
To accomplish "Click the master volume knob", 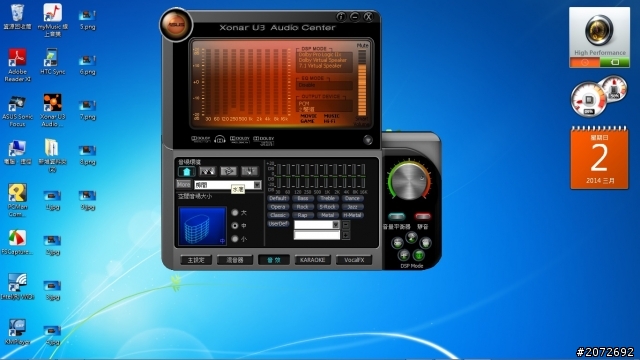I will [x=409, y=182].
